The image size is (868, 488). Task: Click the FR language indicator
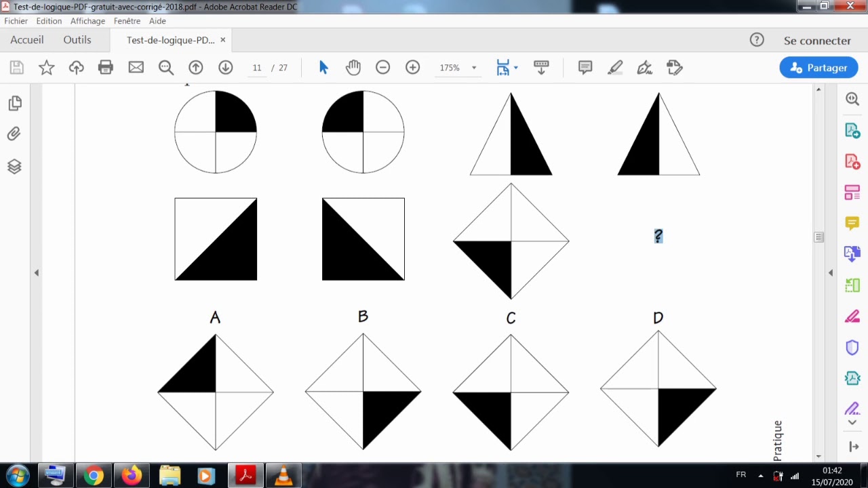pyautogui.click(x=741, y=475)
